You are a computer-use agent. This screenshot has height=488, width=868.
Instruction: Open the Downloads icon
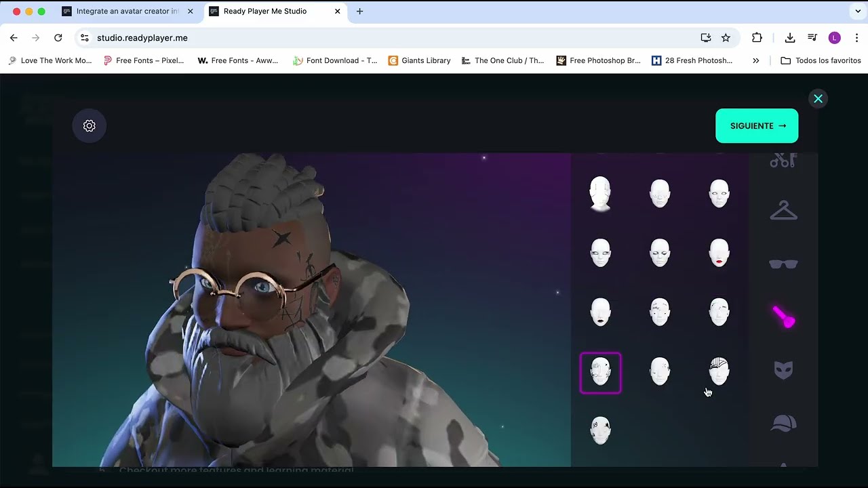point(789,38)
